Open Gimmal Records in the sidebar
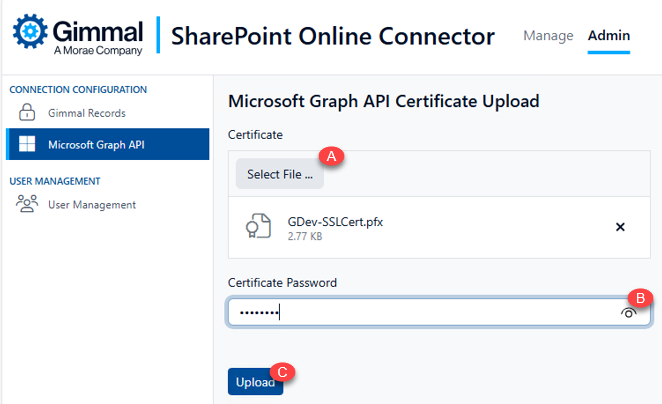662x404 pixels. point(87,114)
